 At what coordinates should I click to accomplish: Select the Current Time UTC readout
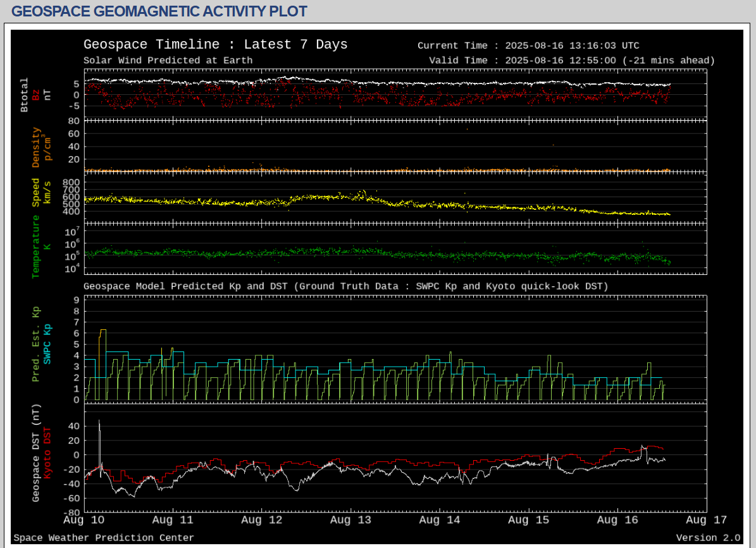click(528, 46)
